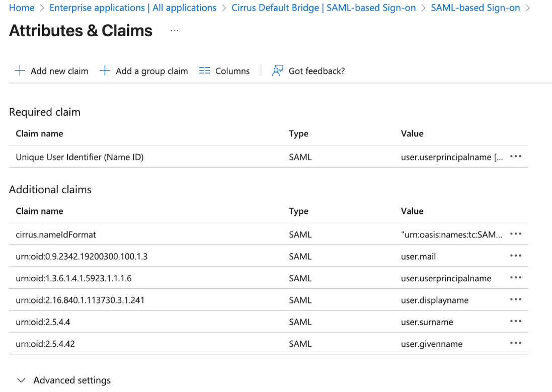Image resolution: width=552 pixels, height=392 pixels.
Task: Select the urn:oid:0.9.2342.19200300.100.1.3 claim row
Action: click(82, 257)
